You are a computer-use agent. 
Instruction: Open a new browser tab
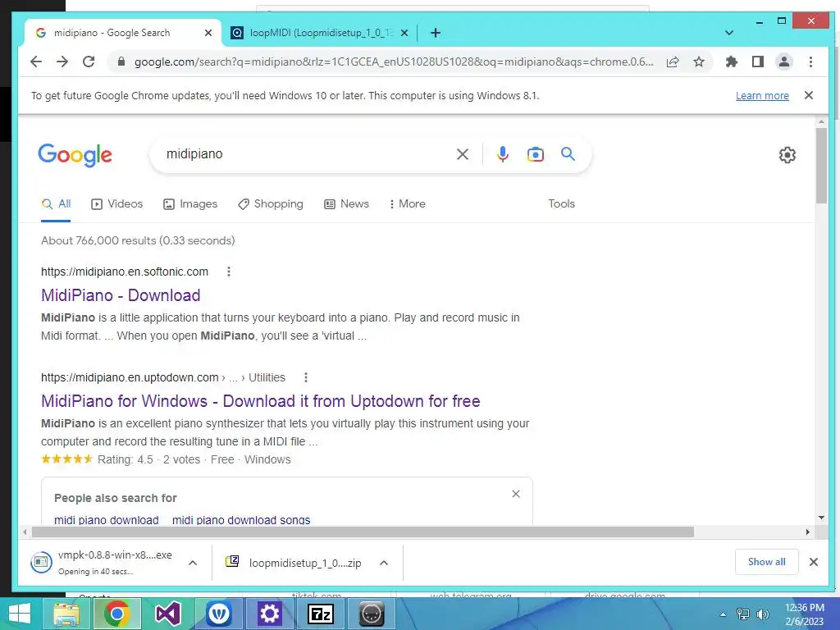coord(436,33)
